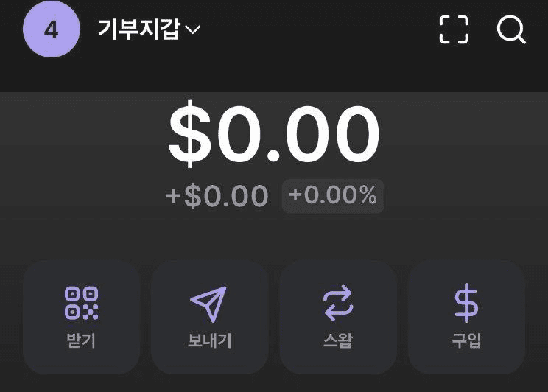Tap the QR code receive icon
Screen dimensions: 548x392
point(82,303)
